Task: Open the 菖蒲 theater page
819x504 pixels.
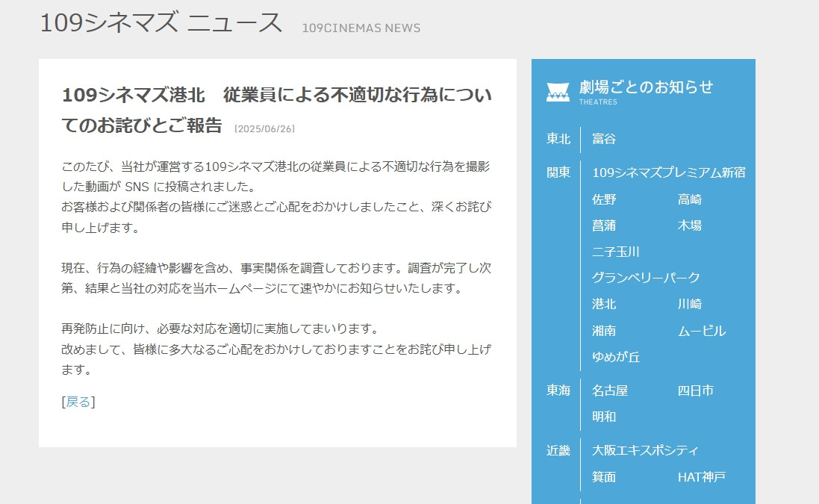Action: click(x=604, y=225)
